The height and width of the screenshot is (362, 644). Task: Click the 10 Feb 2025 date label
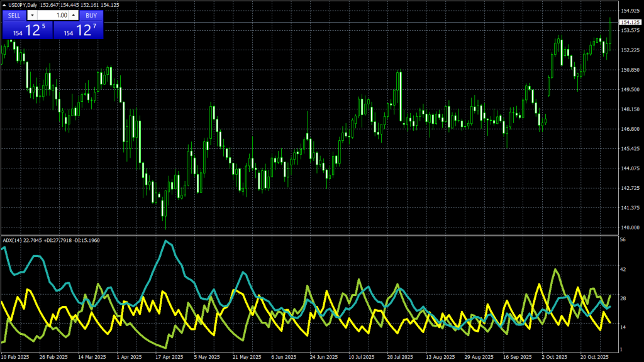pyautogui.click(x=15, y=356)
